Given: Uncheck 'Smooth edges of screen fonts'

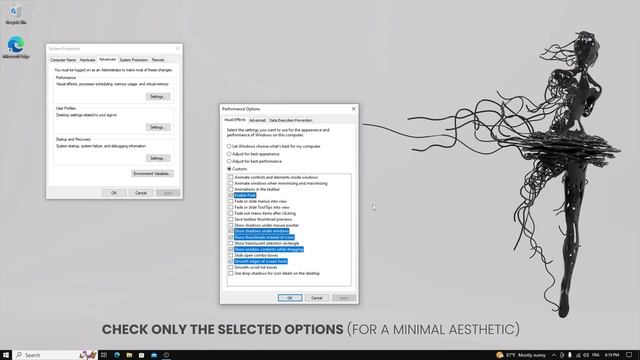Looking at the screenshot, I should pos(231,261).
